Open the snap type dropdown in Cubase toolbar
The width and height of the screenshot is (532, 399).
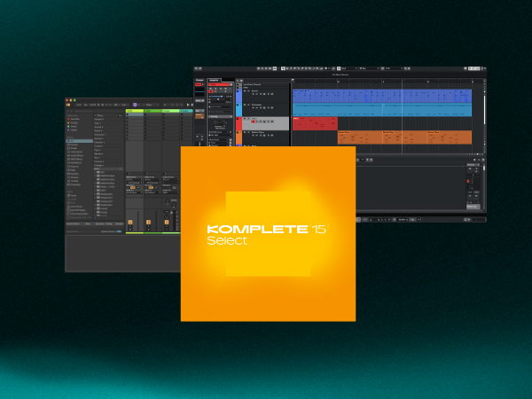349,68
